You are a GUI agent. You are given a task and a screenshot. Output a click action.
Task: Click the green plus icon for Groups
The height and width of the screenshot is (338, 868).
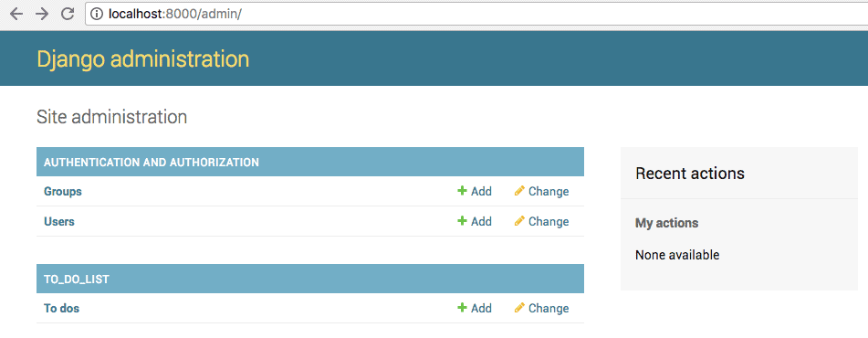tap(462, 191)
